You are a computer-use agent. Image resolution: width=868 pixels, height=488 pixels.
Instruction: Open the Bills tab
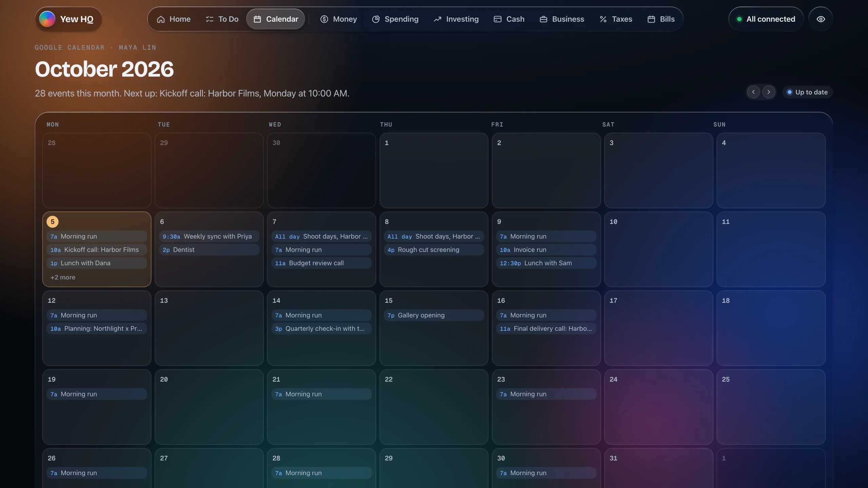pos(661,19)
